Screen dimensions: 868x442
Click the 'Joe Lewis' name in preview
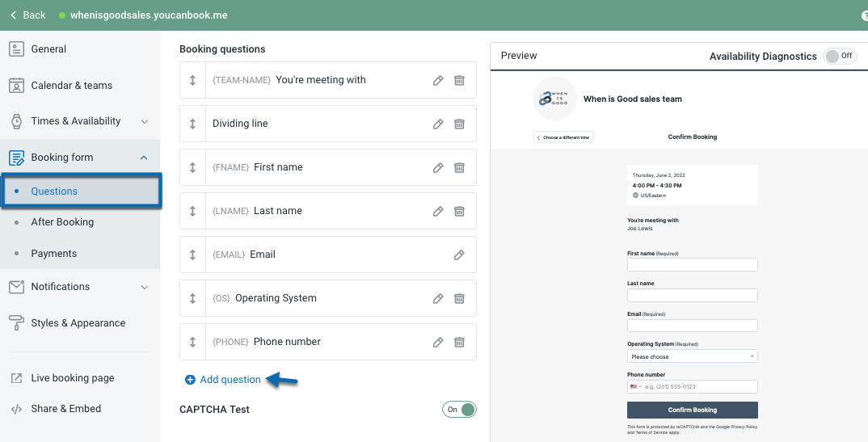(x=640, y=229)
